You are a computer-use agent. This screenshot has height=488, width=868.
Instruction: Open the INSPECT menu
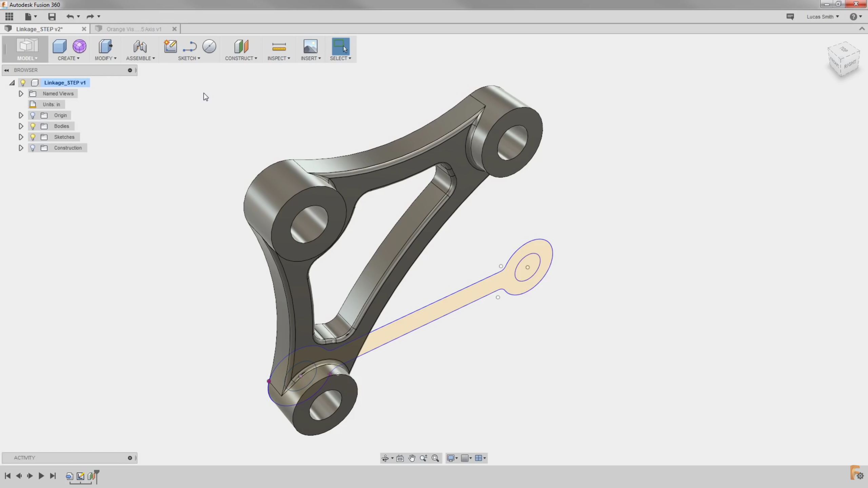(x=279, y=58)
